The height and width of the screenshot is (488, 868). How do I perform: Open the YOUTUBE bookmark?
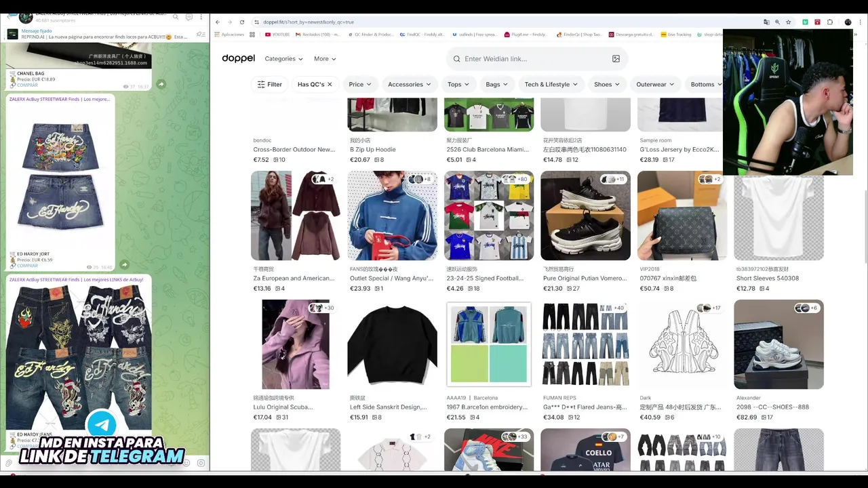pos(277,34)
